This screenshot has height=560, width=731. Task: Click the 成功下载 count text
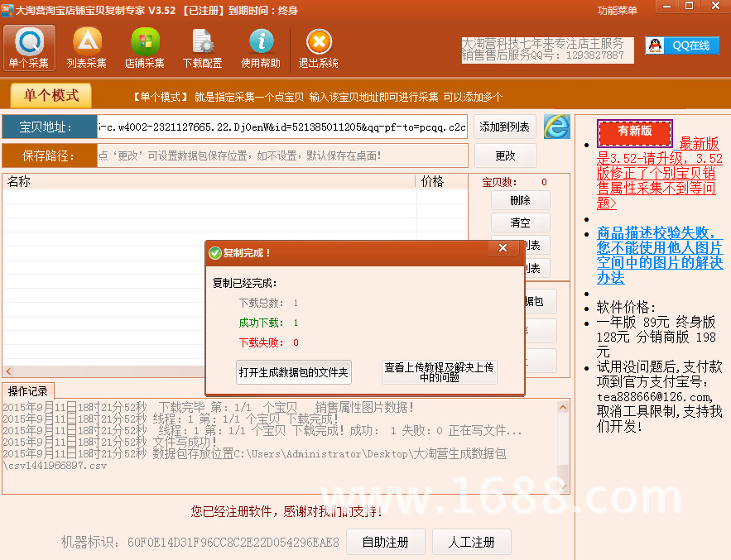[x=268, y=323]
